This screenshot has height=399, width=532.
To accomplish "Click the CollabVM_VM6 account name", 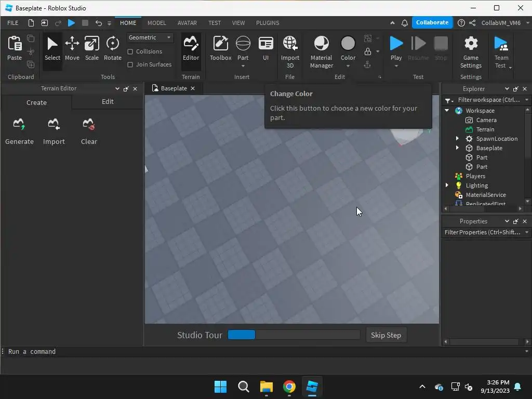I will click(x=501, y=23).
